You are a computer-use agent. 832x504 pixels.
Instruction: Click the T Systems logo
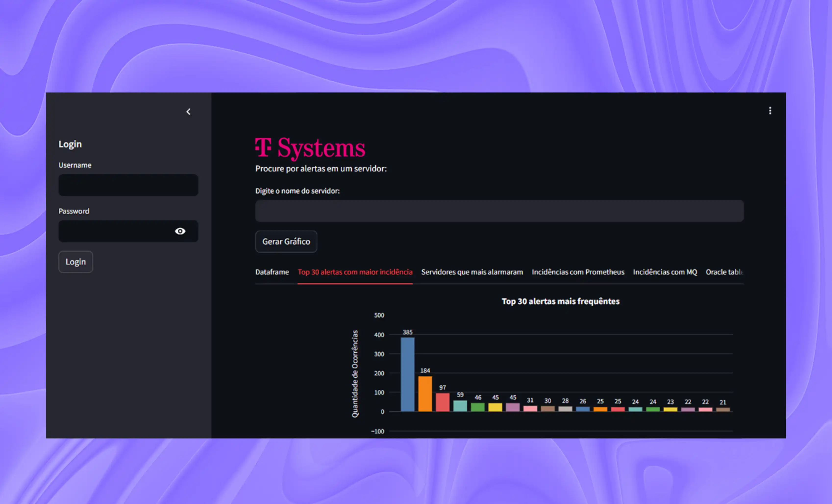click(x=310, y=148)
